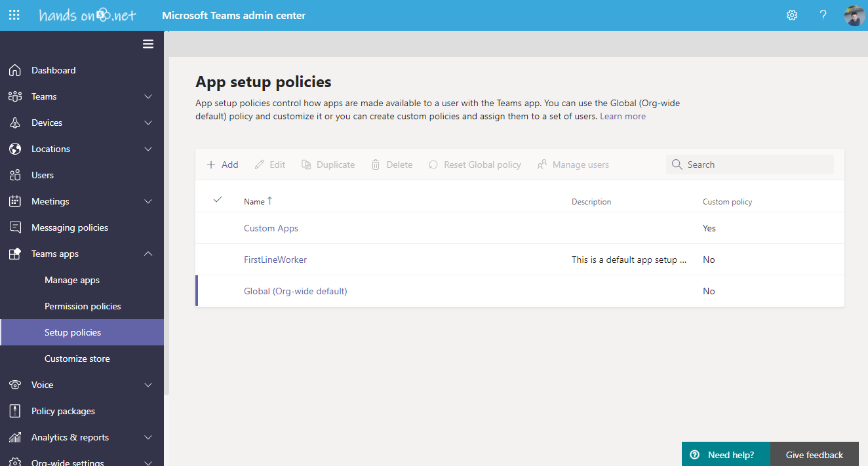
Task: Collapse the Teams apps section
Action: pos(148,254)
